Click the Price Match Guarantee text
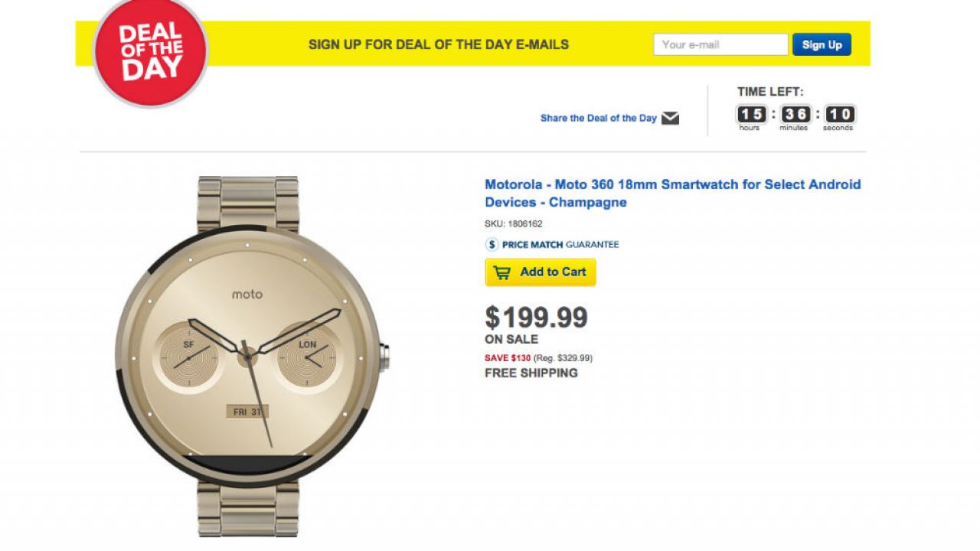 [560, 245]
